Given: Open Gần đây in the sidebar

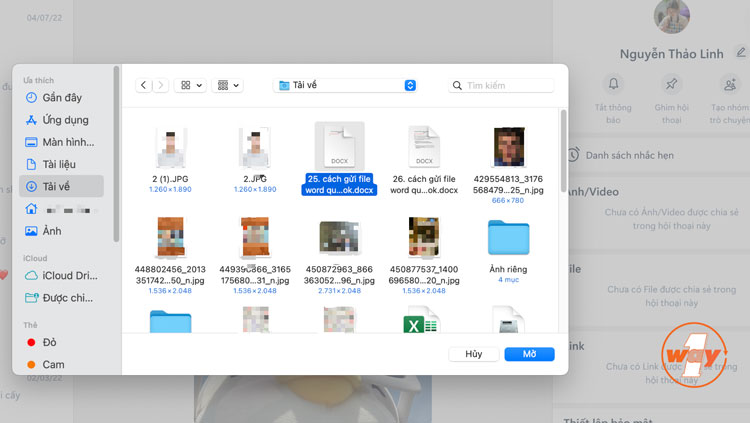Looking at the screenshot, I should click(62, 98).
